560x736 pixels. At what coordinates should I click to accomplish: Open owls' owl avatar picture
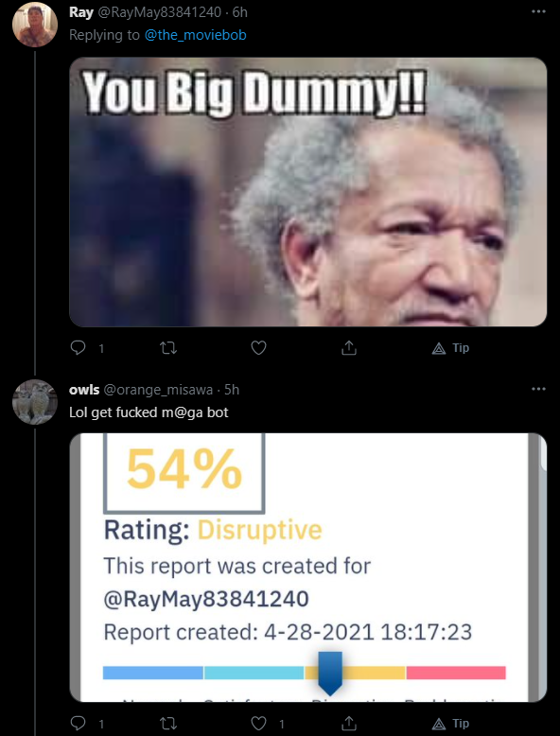point(35,402)
